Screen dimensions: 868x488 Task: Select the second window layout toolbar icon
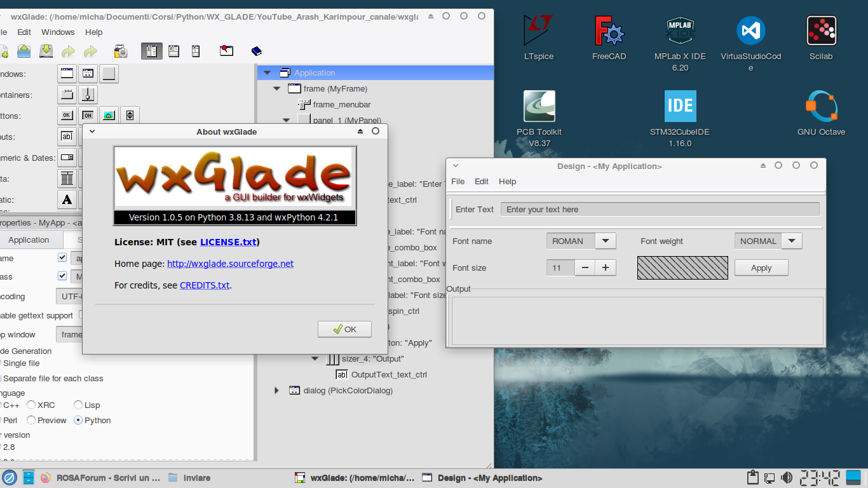pyautogui.click(x=173, y=51)
